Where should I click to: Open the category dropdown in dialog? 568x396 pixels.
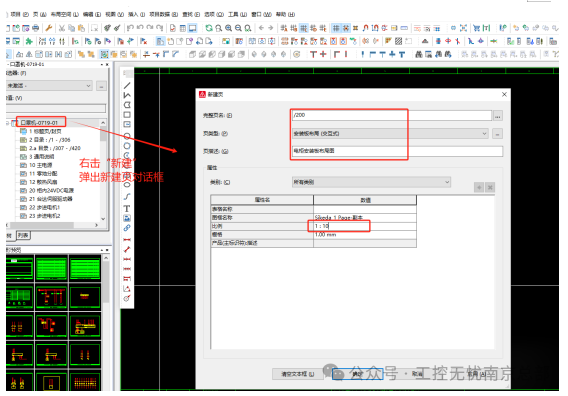point(447,182)
